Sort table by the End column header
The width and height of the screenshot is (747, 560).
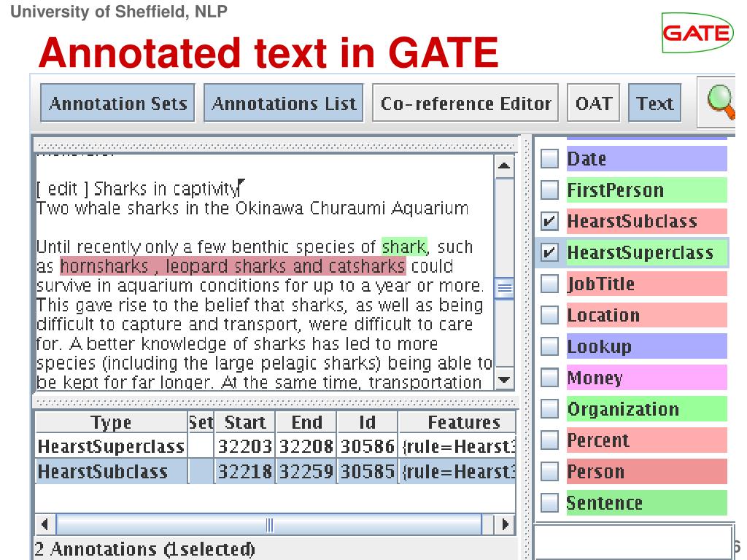click(306, 422)
